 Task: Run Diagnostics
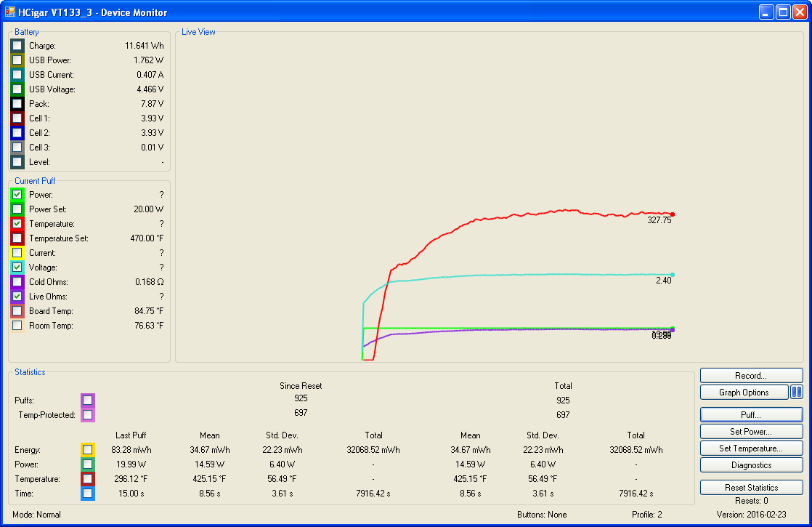click(751, 465)
